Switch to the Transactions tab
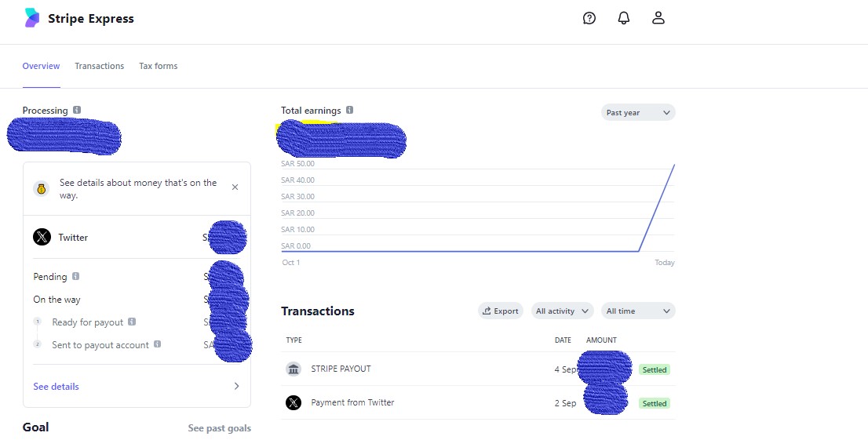Screen dimensions: 868x440 point(100,66)
